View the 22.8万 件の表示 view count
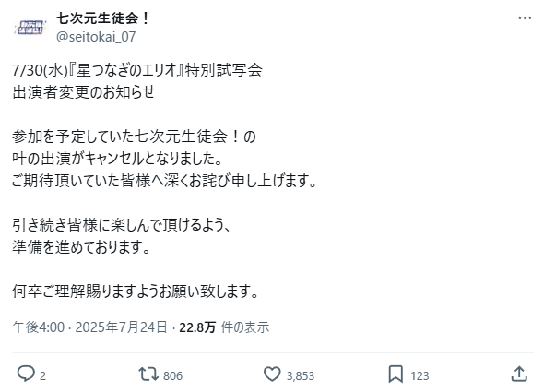The image size is (544, 392). click(224, 327)
